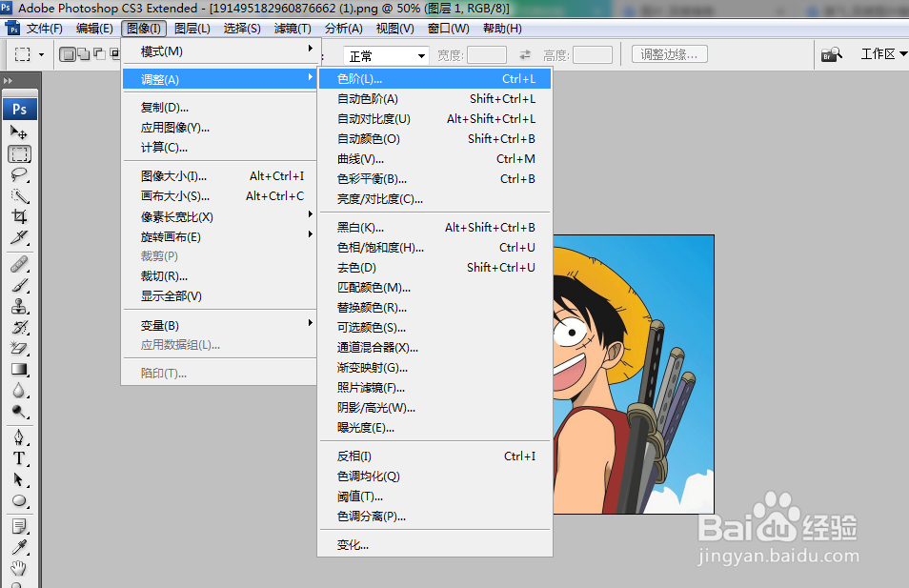Apply 色相/饱和度(H) adjustment
Image resolution: width=909 pixels, height=588 pixels.
click(x=381, y=247)
